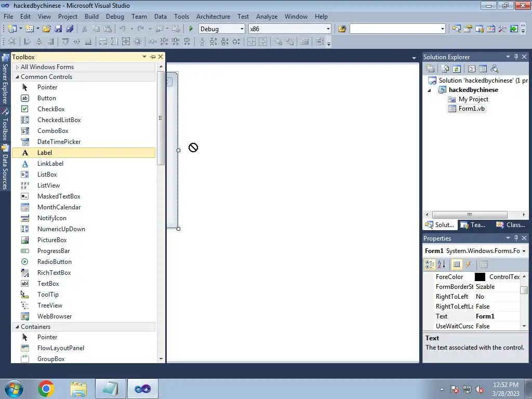
Task: Click the Visual Studio taskbar icon
Action: click(x=142, y=389)
